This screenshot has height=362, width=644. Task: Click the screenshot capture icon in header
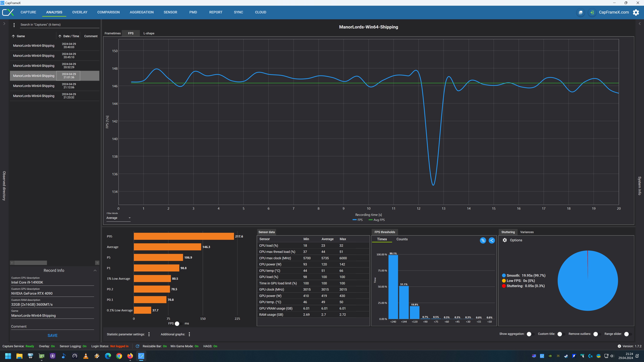[580, 12]
